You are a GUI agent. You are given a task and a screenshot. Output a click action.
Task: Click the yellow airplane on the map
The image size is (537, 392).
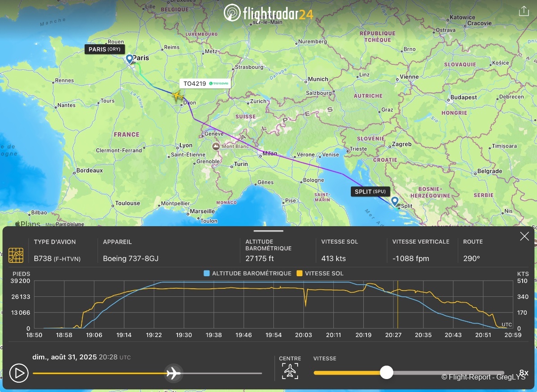point(178,95)
